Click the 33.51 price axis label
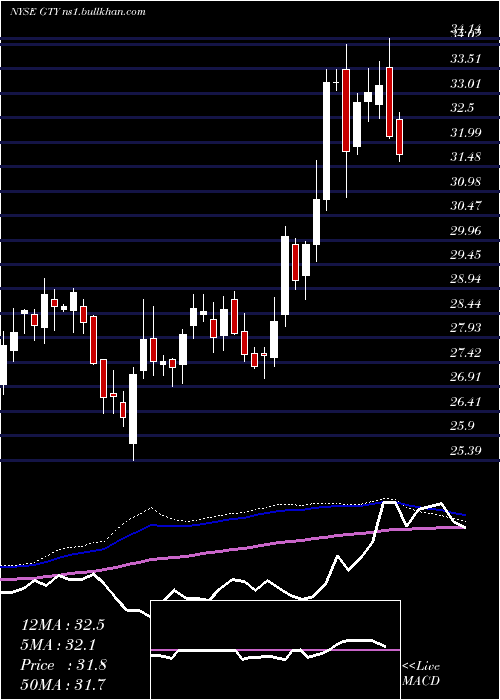 [x=466, y=59]
